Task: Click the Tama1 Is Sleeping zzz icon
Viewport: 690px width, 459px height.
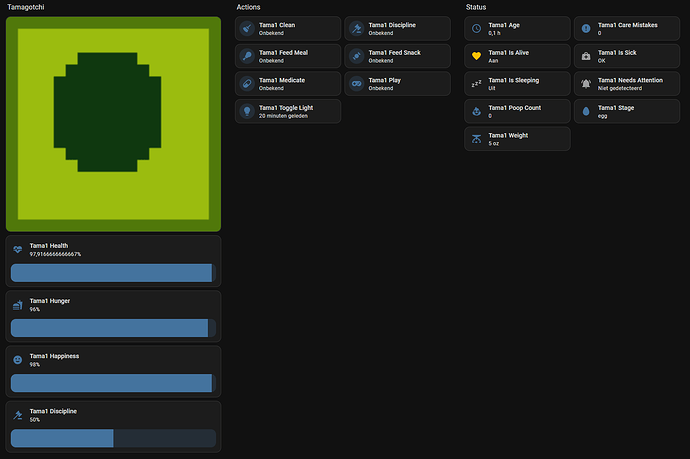Action: click(x=477, y=84)
